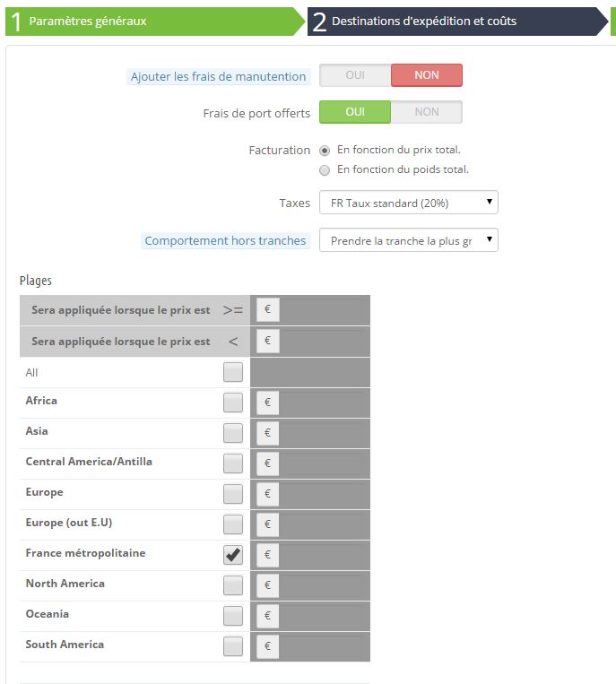The image size is (616, 684).
Task: Click the euro icon beside the >= price threshold
Action: click(267, 309)
